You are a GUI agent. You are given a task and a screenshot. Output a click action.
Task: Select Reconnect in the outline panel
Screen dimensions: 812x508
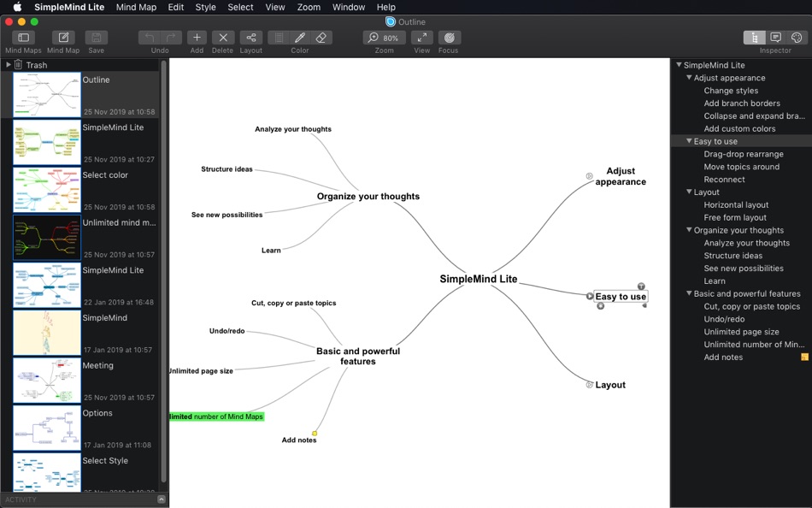[x=724, y=180]
